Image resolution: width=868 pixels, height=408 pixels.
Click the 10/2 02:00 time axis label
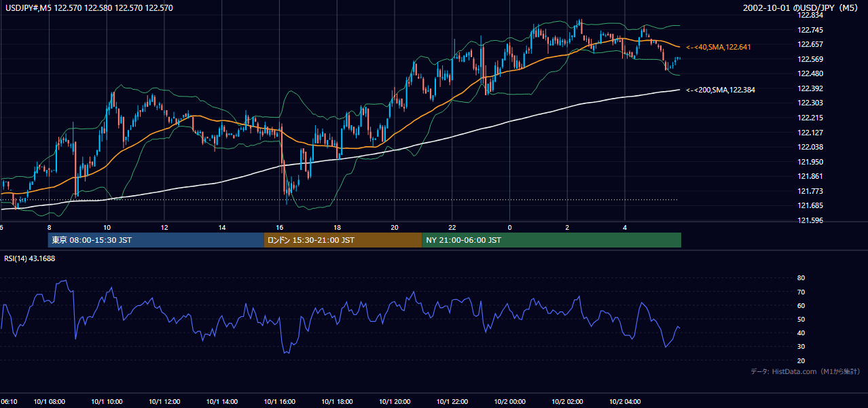click(568, 402)
